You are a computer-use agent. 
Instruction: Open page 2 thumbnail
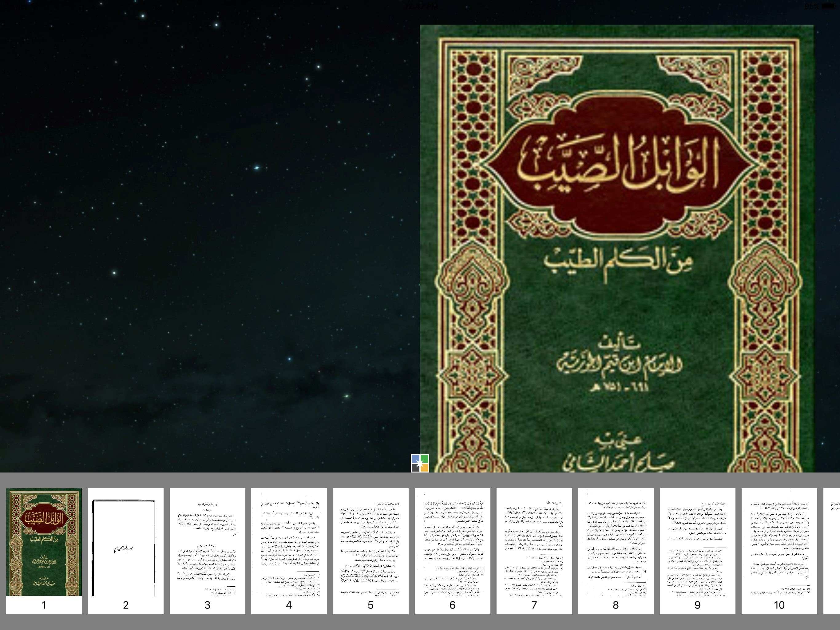coord(126,551)
